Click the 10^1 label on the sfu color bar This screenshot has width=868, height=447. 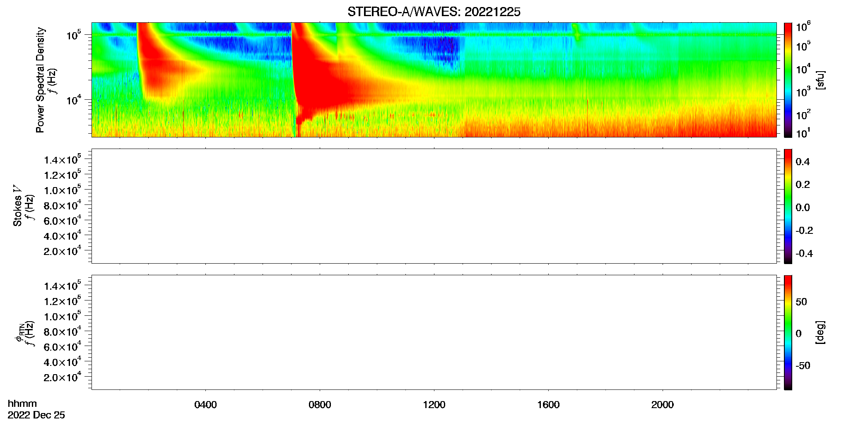(x=803, y=133)
